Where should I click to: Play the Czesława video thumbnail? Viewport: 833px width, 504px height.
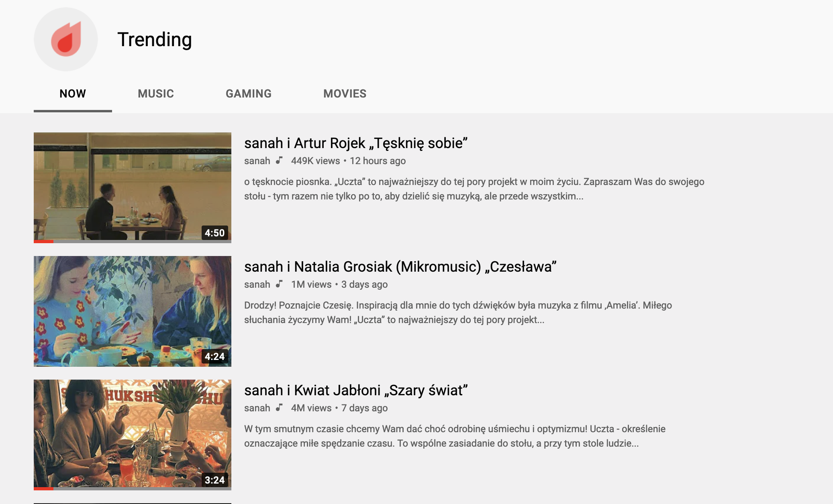[x=133, y=311]
